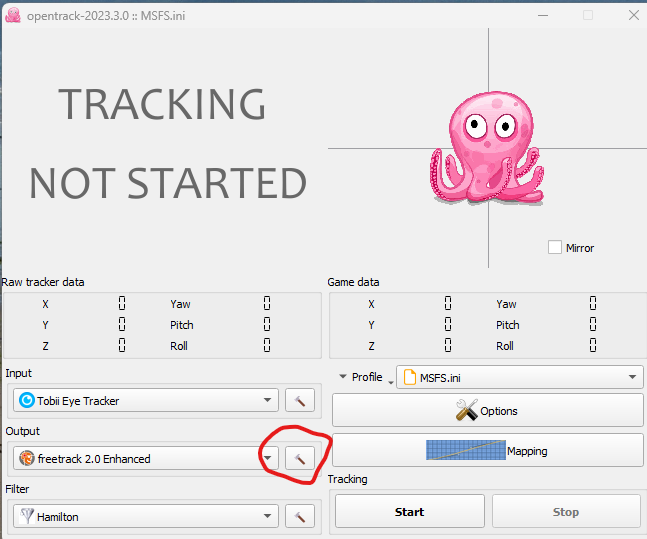This screenshot has height=539, width=647.
Task: Minimize the opentrack window
Action: tap(543, 16)
